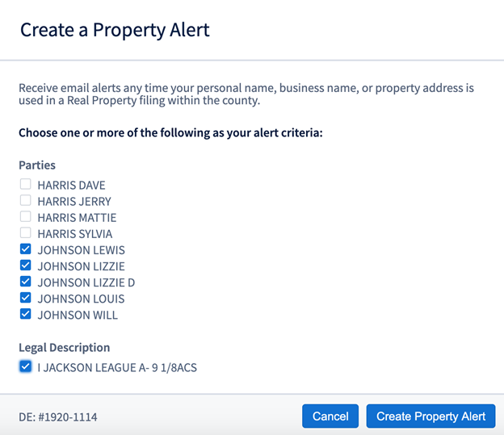Check the HARRIS DAVE checkbox
This screenshot has height=435, width=504.
click(25, 185)
